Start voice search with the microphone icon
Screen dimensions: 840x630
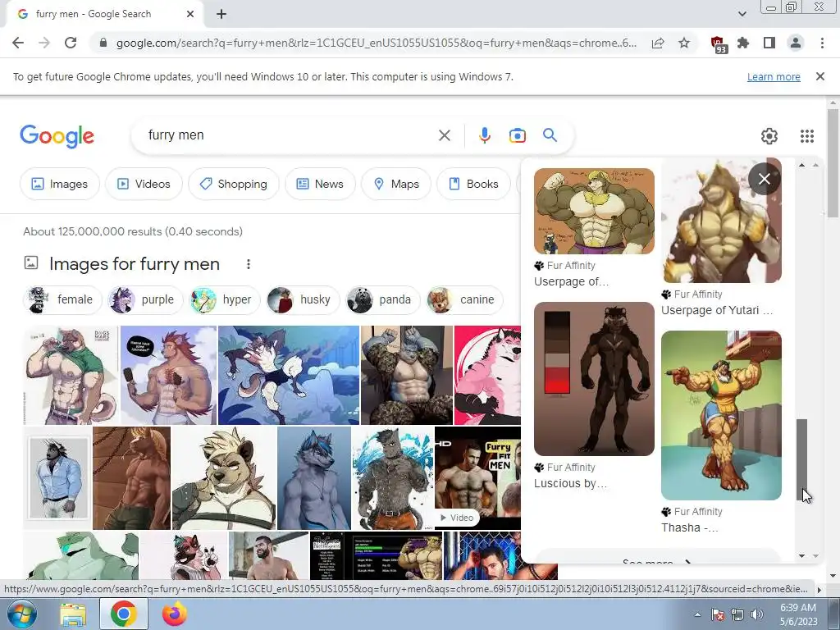coord(484,135)
